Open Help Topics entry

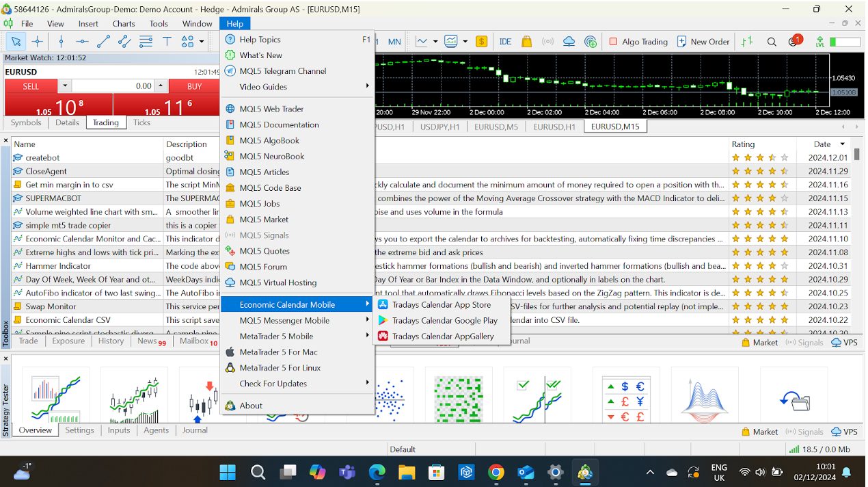click(x=298, y=40)
